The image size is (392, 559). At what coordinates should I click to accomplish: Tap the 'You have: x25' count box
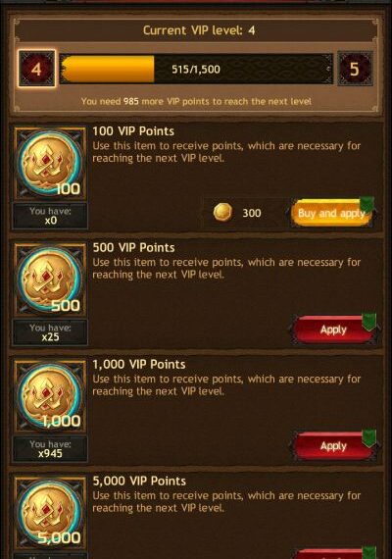[x=50, y=332]
